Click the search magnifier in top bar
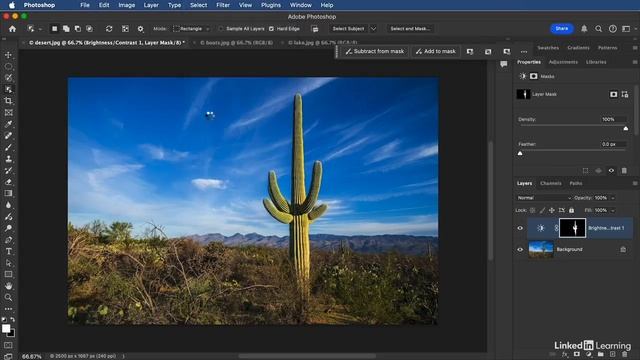The height and width of the screenshot is (360, 640). click(598, 29)
